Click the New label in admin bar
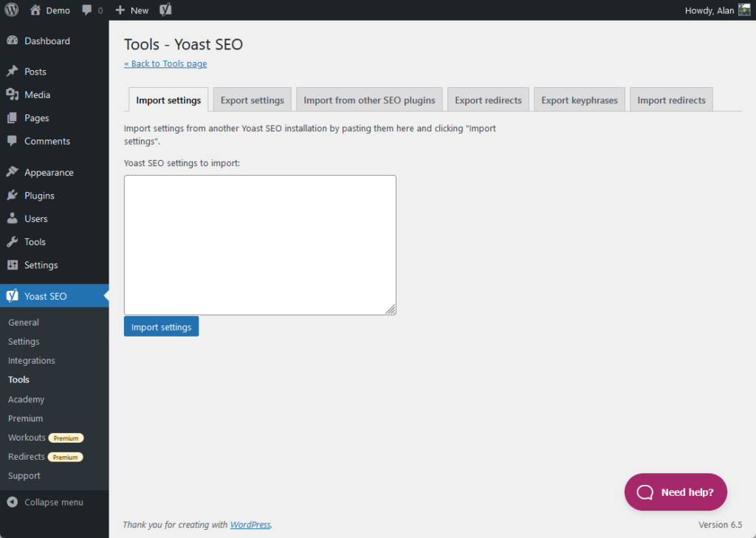 pos(140,10)
